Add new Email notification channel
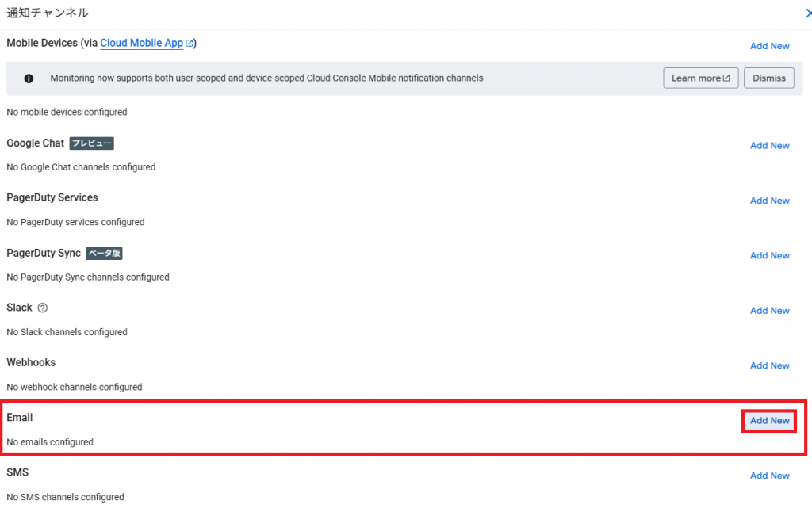 coord(769,421)
